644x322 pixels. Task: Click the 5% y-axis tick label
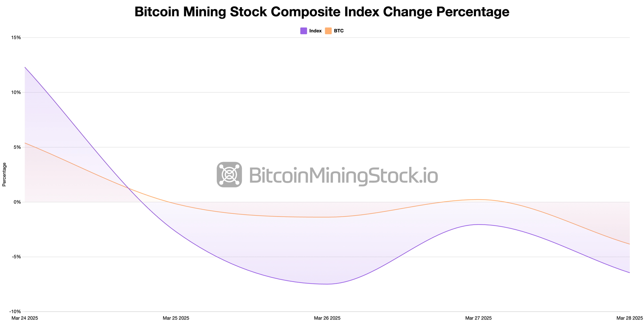click(17, 147)
